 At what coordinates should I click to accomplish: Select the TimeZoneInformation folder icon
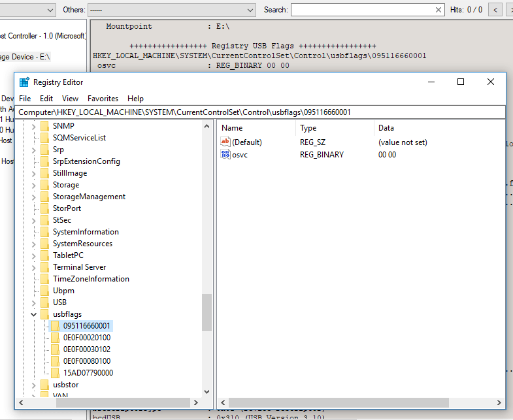pos(45,279)
